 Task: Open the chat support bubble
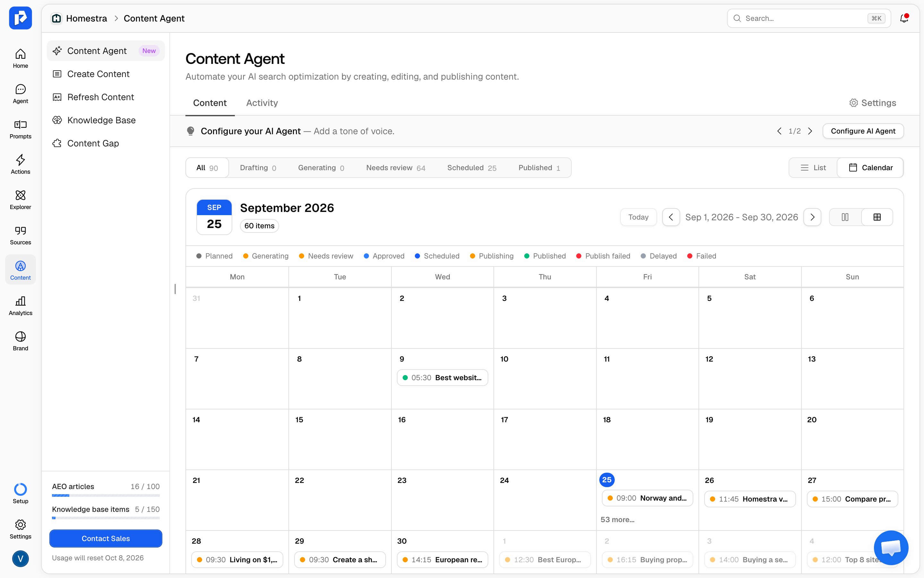(x=891, y=547)
